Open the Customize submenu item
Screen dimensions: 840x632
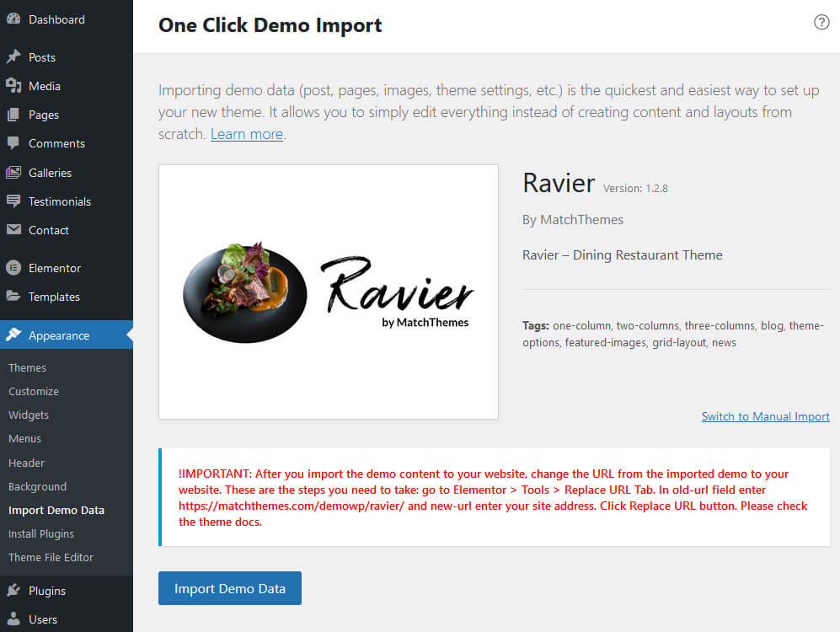pos(34,391)
